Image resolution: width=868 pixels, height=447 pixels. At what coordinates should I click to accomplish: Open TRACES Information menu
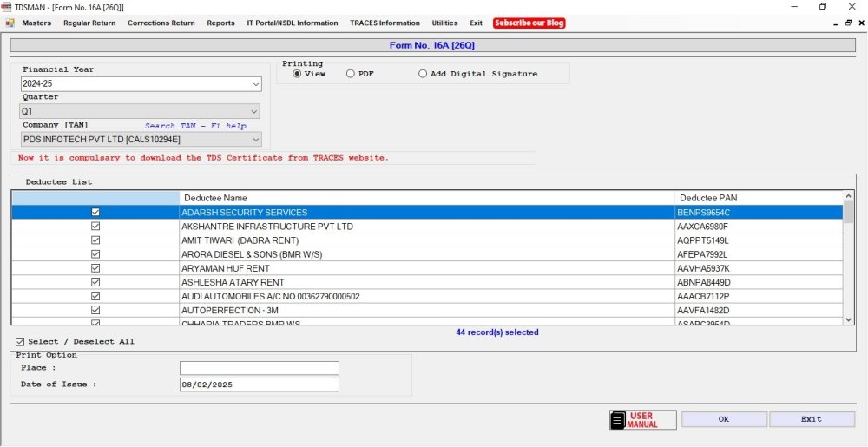(385, 23)
